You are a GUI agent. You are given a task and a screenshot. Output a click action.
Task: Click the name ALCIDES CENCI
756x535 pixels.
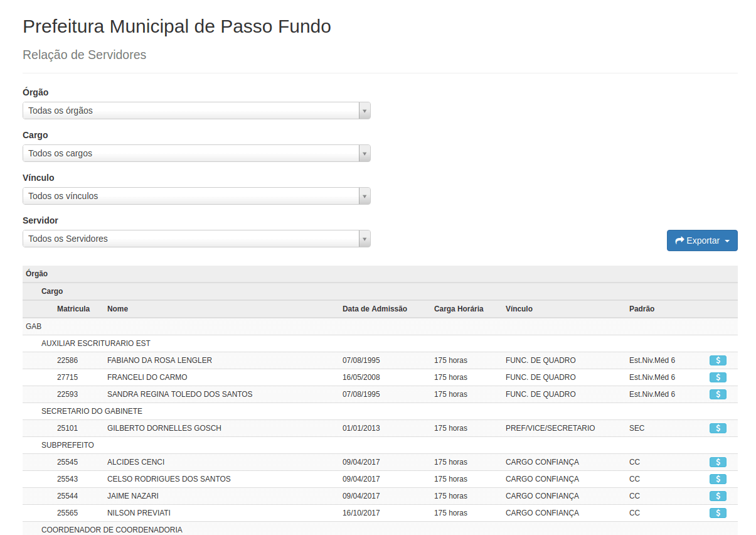(x=136, y=462)
